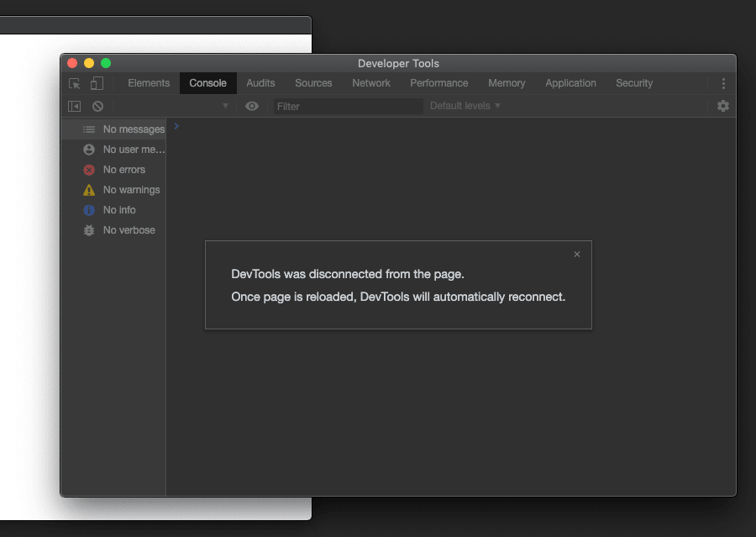Toggle the device toolbar icon

(x=97, y=83)
